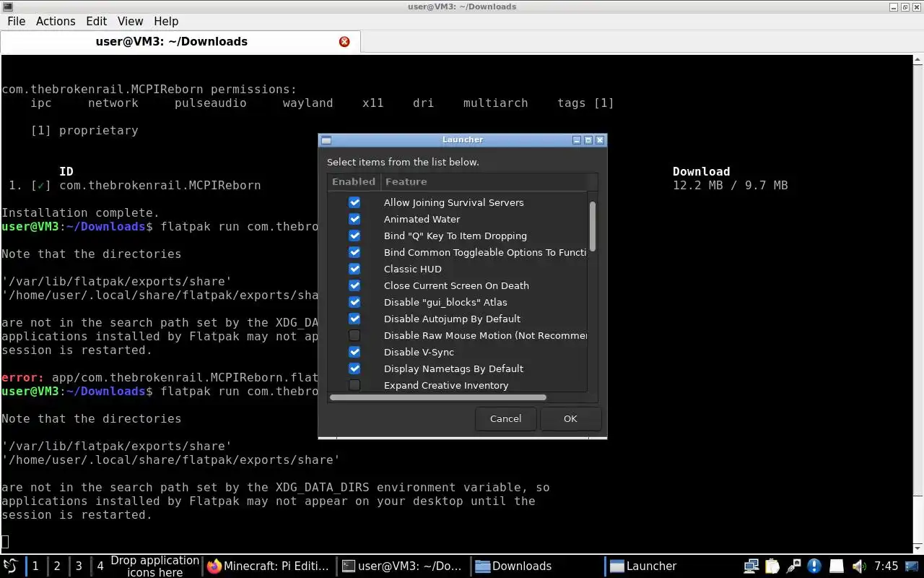
Task: Click Cancel in the Launcher dialog
Action: click(x=505, y=418)
